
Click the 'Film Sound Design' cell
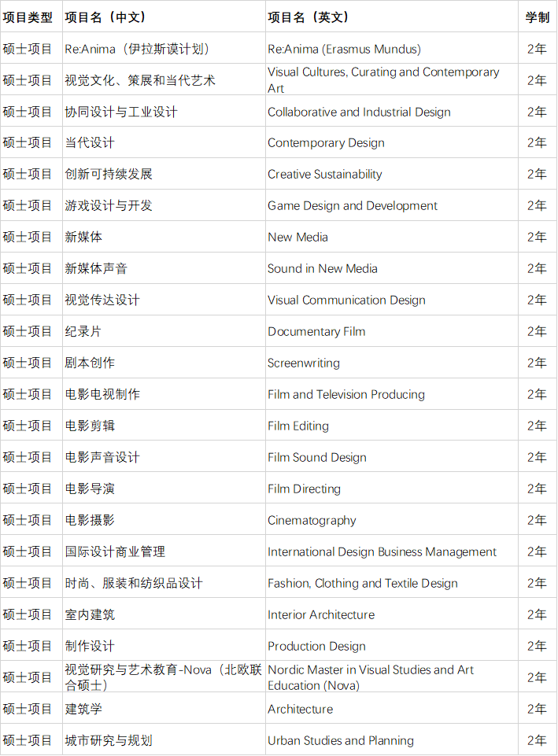pos(392,457)
